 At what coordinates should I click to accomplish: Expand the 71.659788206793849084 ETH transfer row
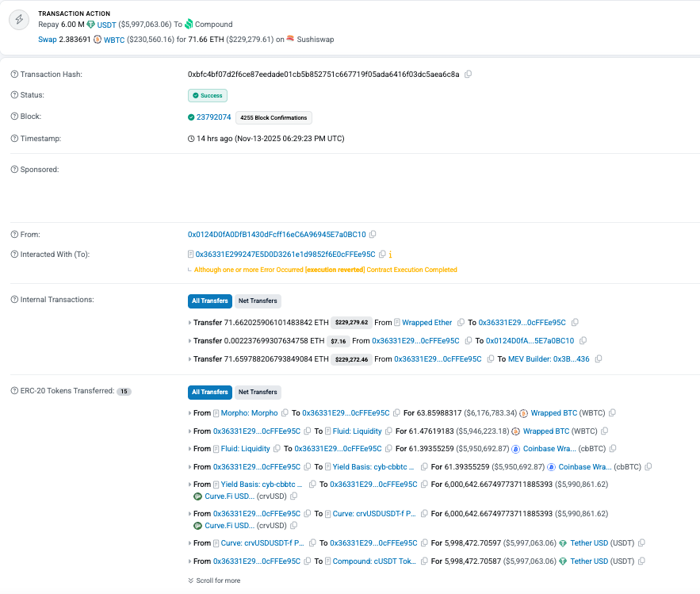(x=189, y=359)
